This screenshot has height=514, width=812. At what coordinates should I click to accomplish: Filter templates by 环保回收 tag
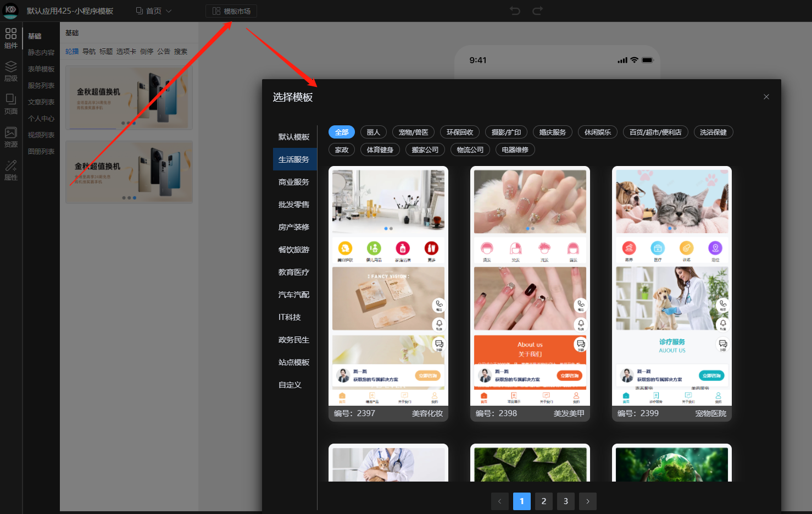tap(460, 132)
